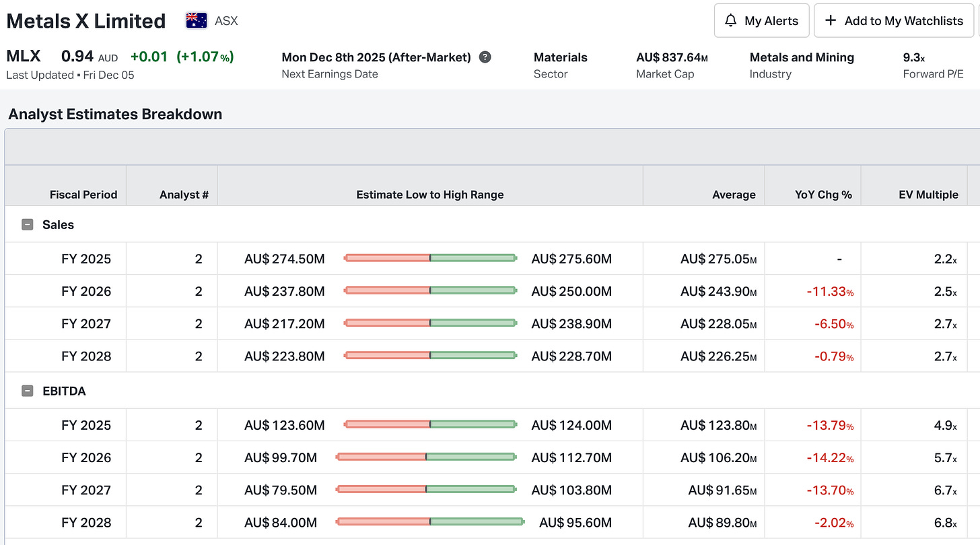Click the Analyst # column header
The image size is (980, 545).
tap(184, 195)
